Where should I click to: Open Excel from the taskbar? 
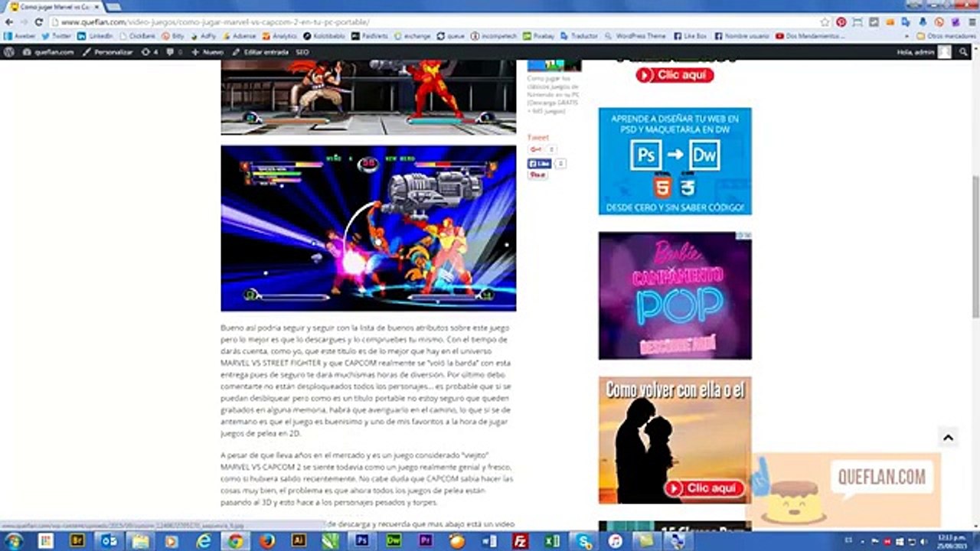click(552, 541)
